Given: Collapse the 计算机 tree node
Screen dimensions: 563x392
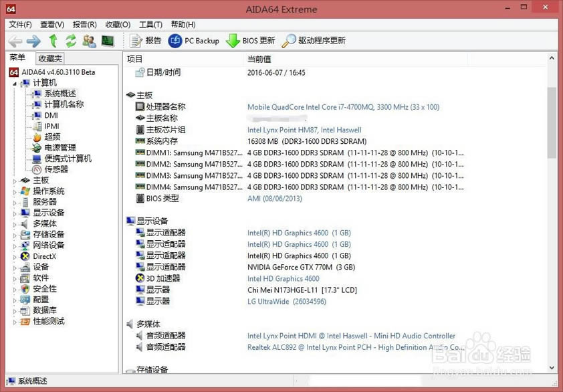Looking at the screenshot, I should click(15, 84).
